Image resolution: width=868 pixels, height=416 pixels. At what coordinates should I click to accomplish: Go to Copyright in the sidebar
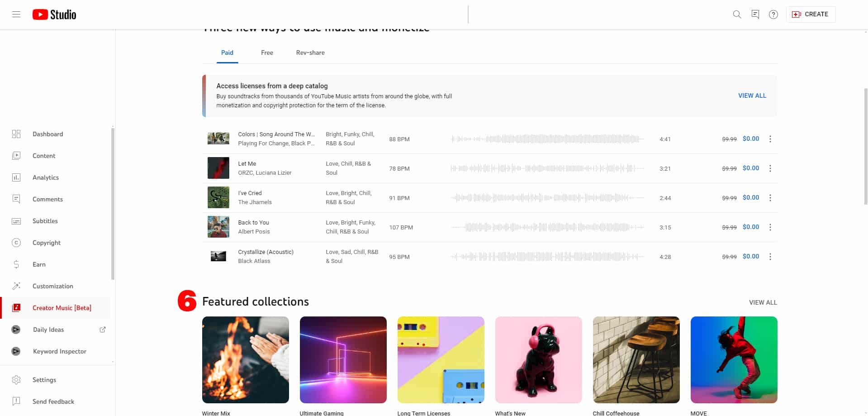46,243
